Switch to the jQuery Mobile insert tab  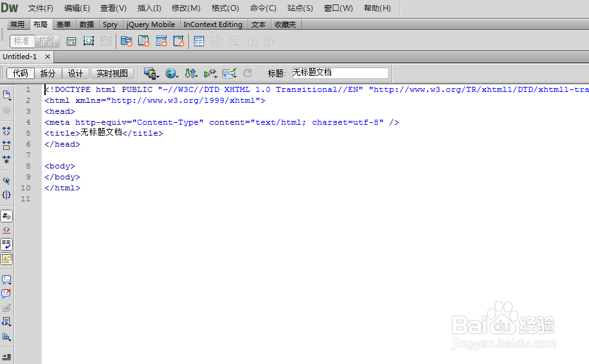[x=150, y=24]
